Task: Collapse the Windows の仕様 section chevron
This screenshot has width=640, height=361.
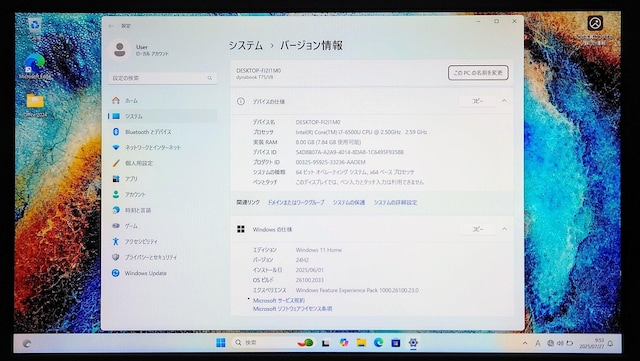Action: click(x=504, y=229)
